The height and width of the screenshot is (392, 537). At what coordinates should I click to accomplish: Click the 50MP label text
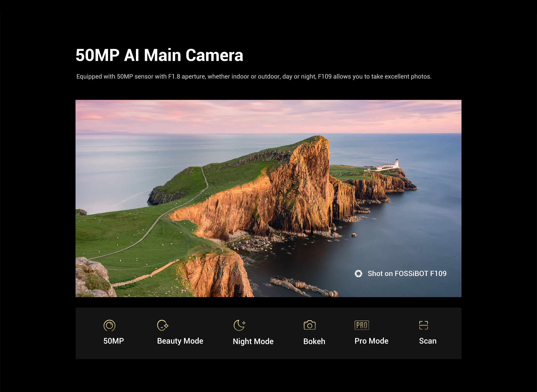(114, 341)
